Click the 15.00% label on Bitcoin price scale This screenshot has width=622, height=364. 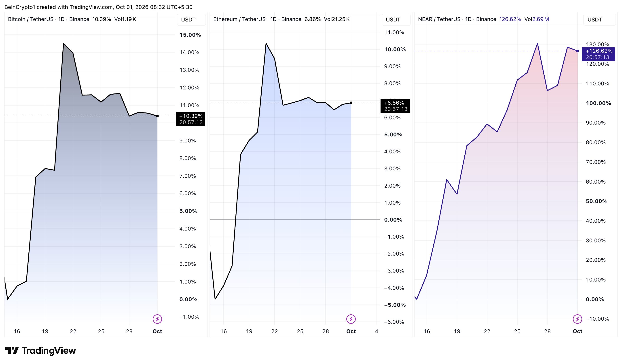coord(190,35)
